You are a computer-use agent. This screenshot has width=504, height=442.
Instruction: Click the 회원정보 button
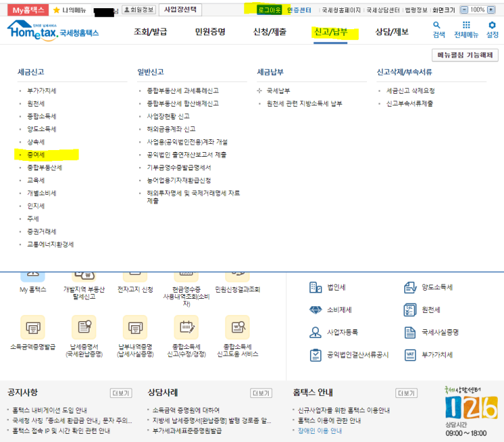tap(139, 10)
